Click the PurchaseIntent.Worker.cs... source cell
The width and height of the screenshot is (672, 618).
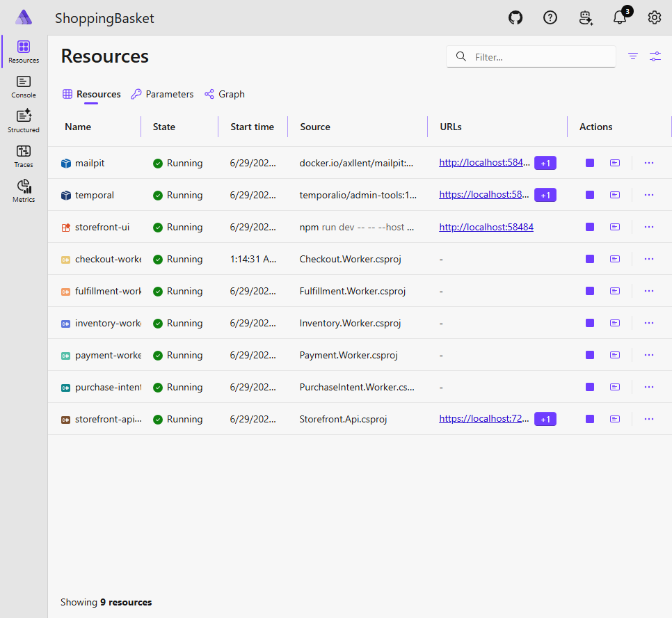click(357, 387)
